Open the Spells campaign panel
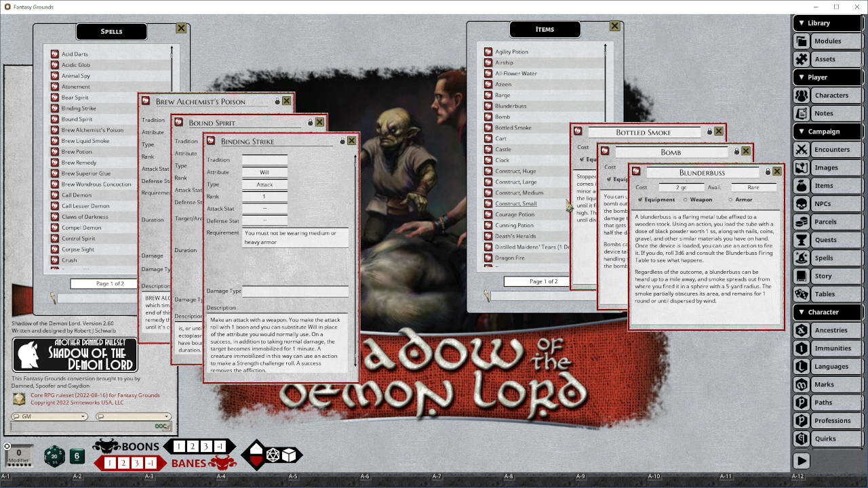 coord(835,258)
